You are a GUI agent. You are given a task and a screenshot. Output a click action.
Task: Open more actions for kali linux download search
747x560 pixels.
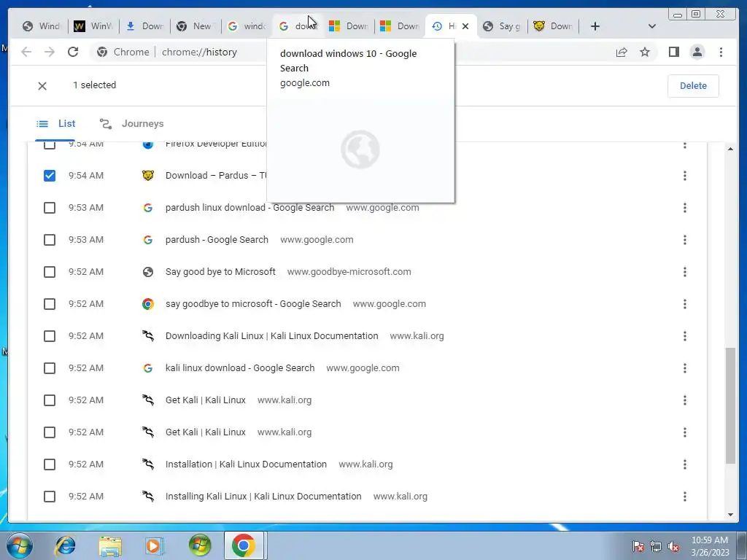click(x=684, y=368)
